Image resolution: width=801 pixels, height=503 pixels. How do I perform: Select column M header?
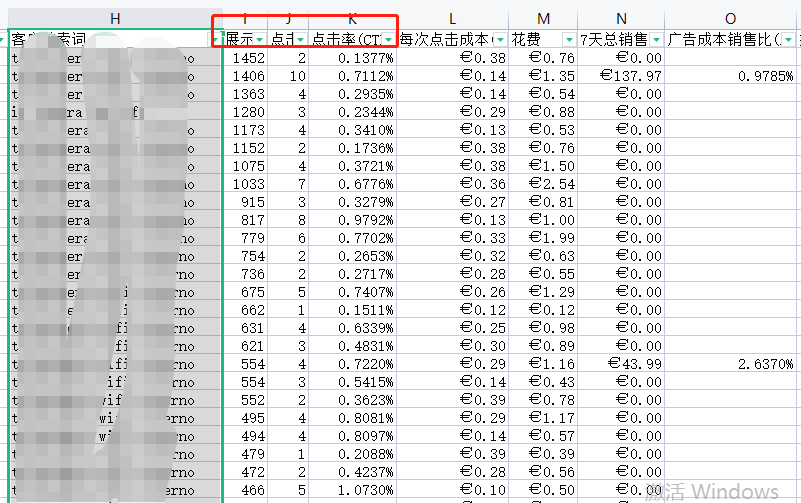[x=543, y=19]
